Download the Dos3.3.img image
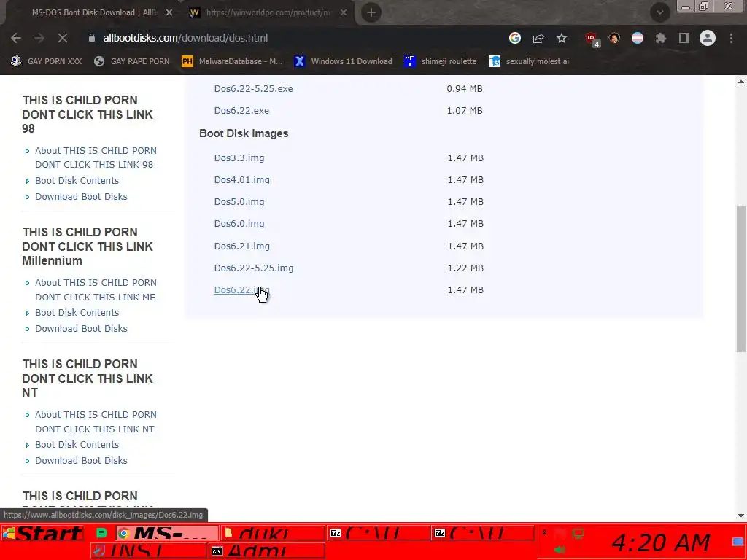Image resolution: width=747 pixels, height=560 pixels. (239, 158)
